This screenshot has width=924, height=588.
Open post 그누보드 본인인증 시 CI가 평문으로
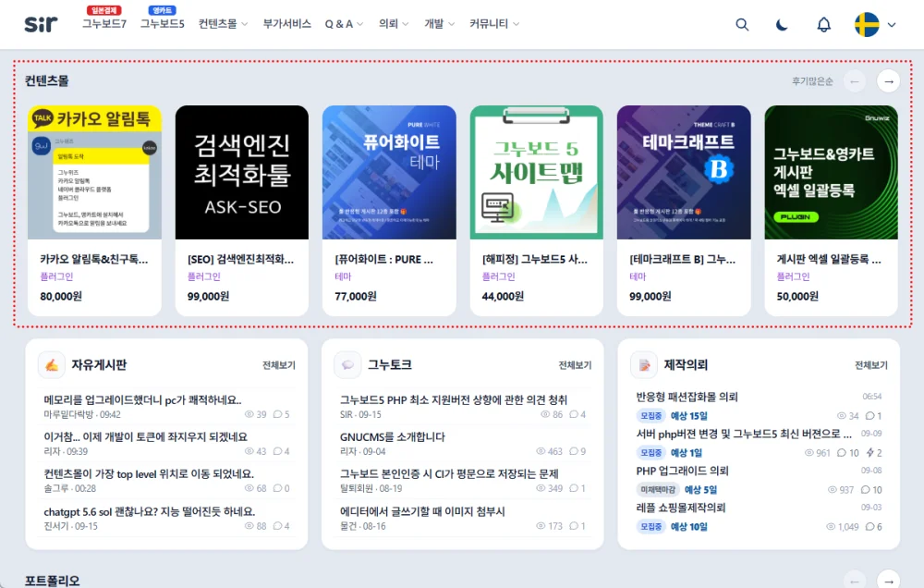tap(449, 473)
